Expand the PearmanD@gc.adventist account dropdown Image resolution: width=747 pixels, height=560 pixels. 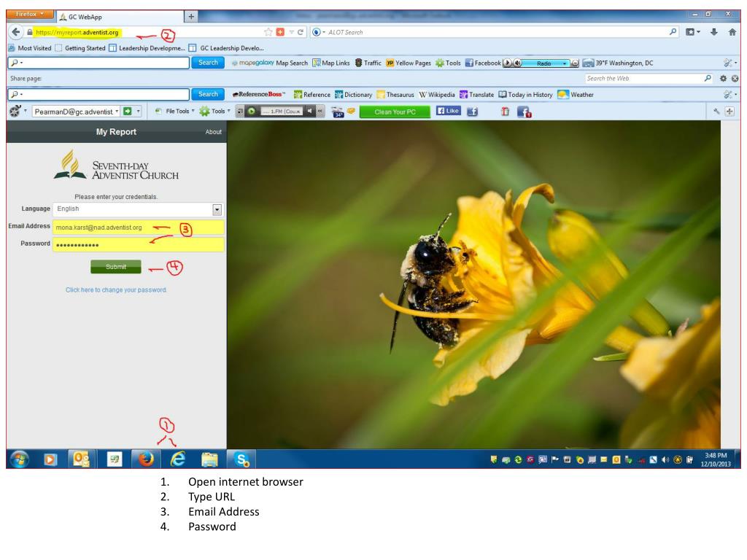pos(117,112)
